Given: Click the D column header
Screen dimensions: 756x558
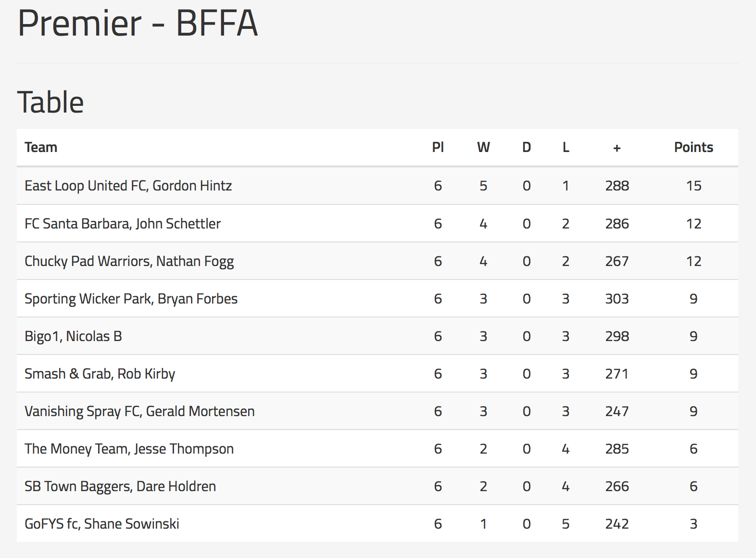Looking at the screenshot, I should (x=527, y=147).
